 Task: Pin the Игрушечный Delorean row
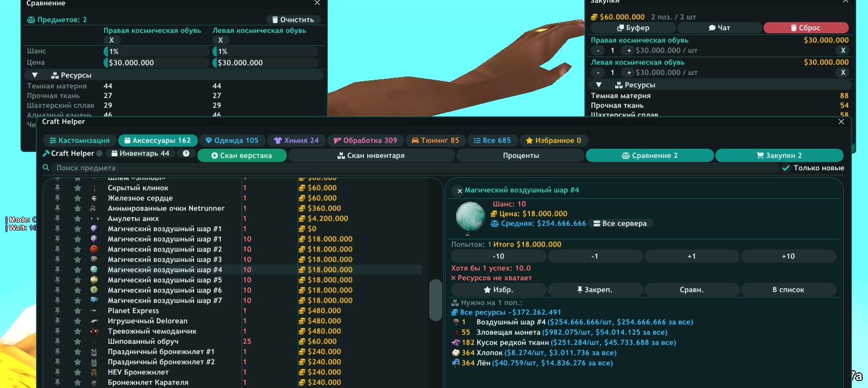pos(57,321)
